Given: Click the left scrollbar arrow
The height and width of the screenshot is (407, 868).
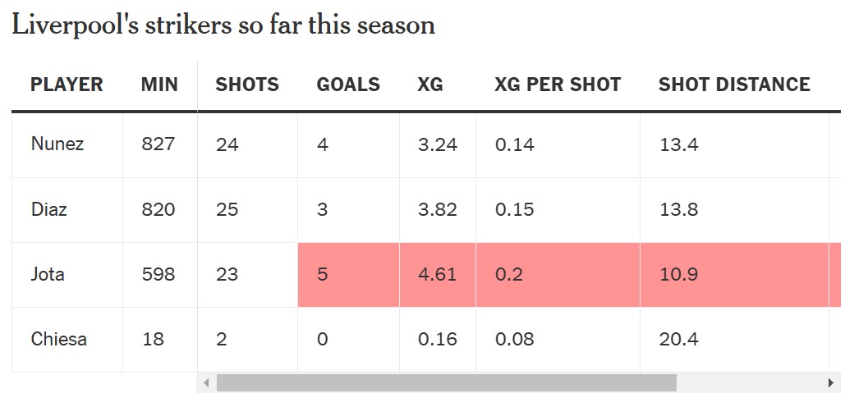Looking at the screenshot, I should [x=207, y=382].
